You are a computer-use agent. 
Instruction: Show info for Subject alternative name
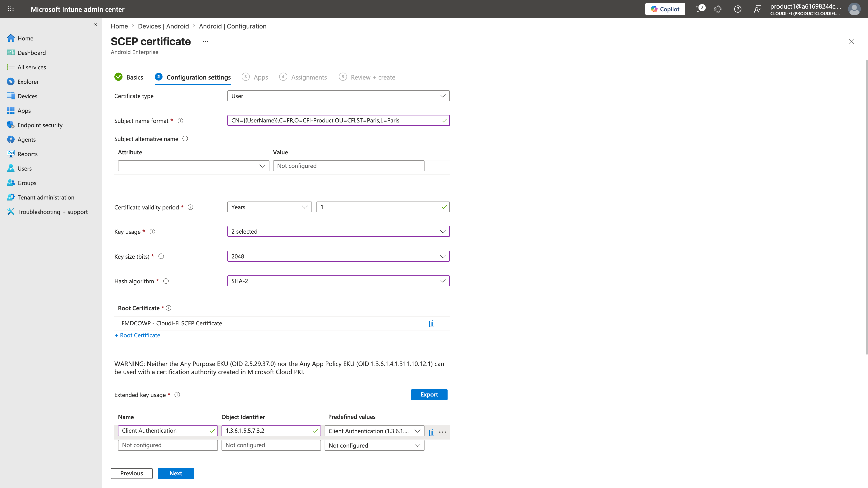tap(185, 139)
